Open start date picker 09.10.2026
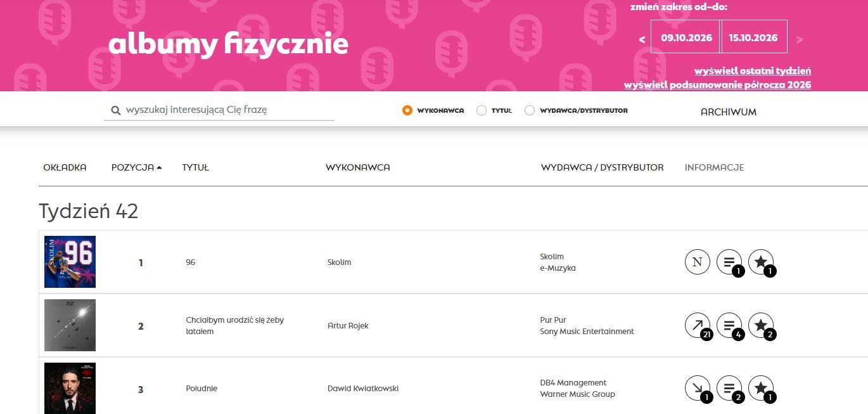Screen dimensions: 868x414 (686, 37)
